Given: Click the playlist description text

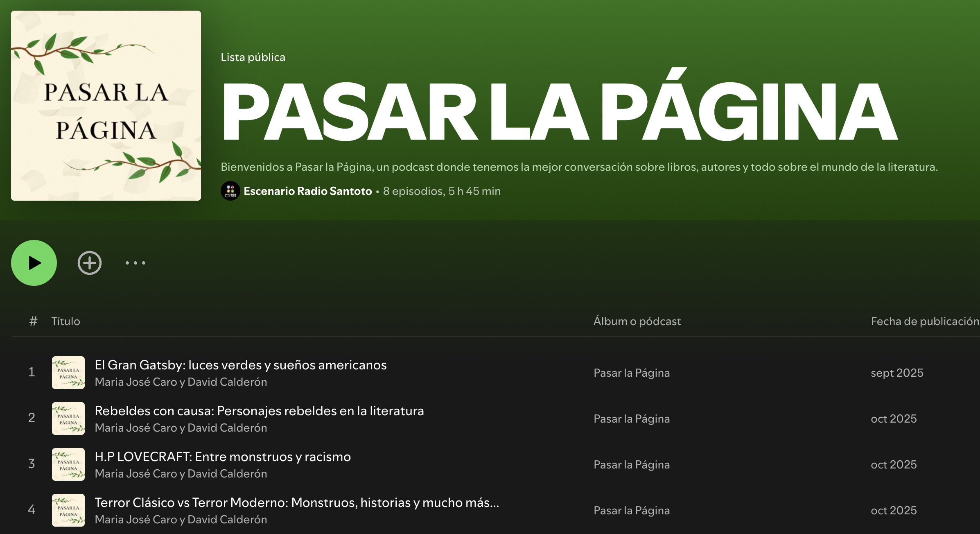Looking at the screenshot, I should tap(579, 167).
